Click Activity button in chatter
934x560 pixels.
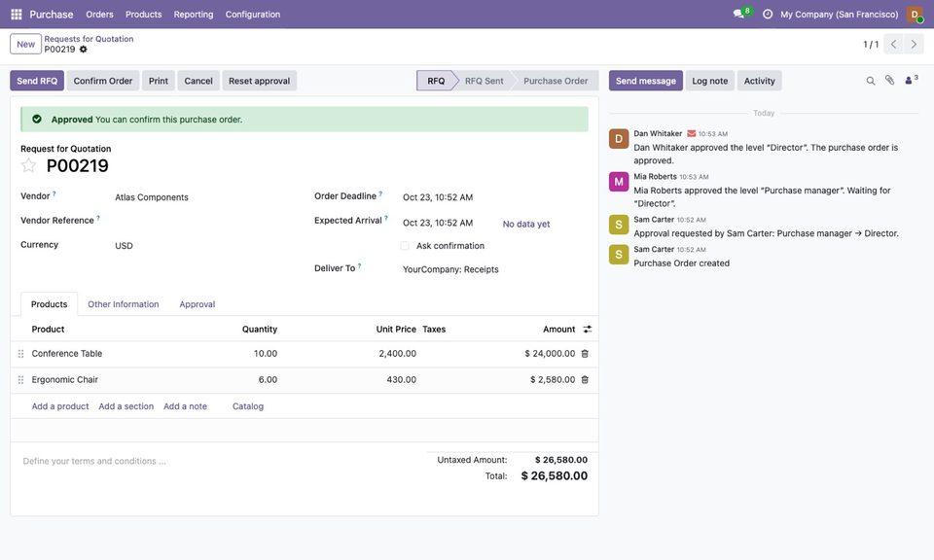[760, 81]
